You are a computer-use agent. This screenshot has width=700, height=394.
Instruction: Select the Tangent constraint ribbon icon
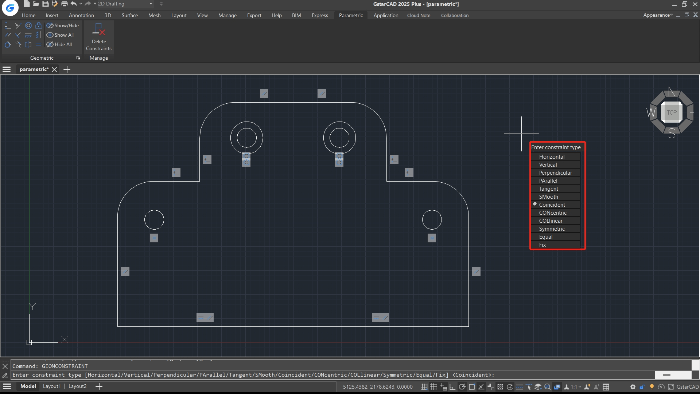[8, 45]
